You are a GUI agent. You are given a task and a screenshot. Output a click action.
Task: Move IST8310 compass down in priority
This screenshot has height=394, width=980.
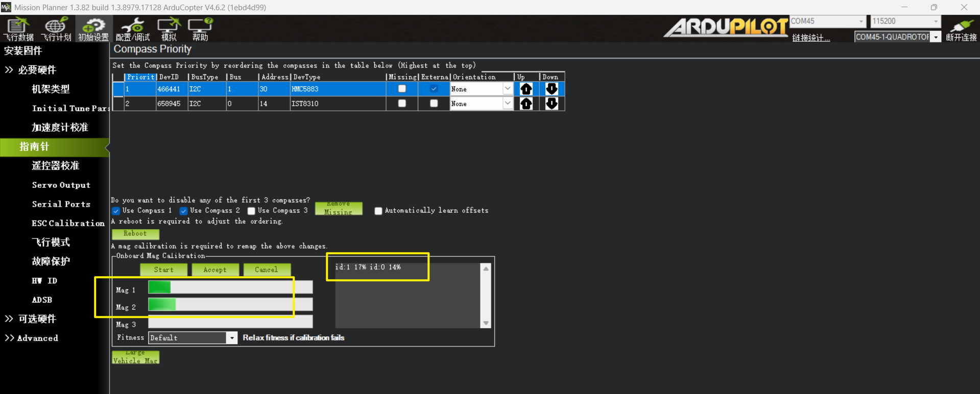552,104
